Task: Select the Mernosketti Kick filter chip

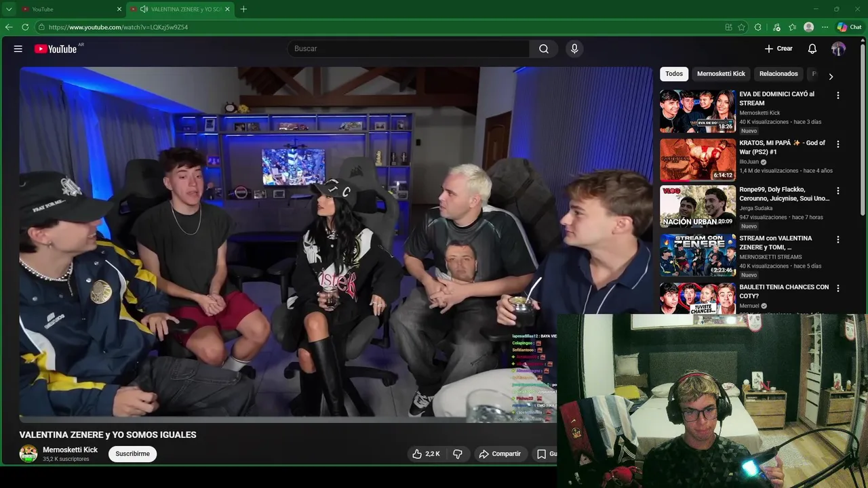Action: click(721, 74)
